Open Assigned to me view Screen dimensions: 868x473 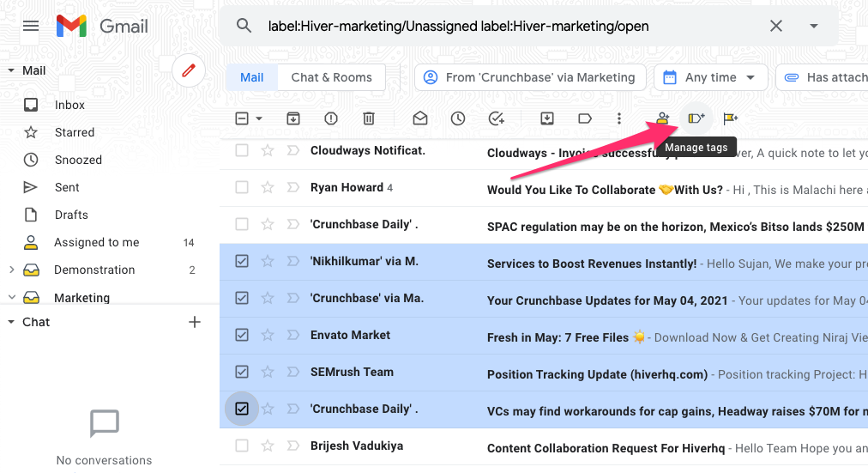pyautogui.click(x=96, y=243)
